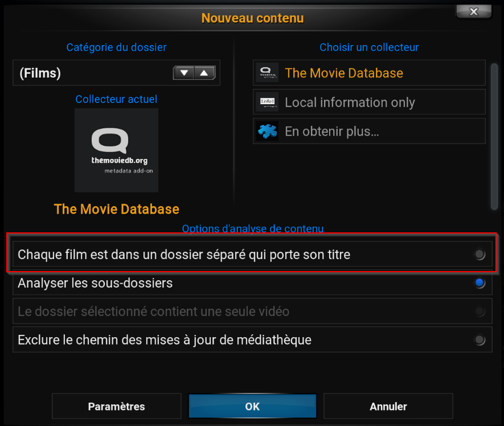The height and width of the screenshot is (426, 504).
Task: Click the up arrow of category spinner
Action: (x=204, y=73)
